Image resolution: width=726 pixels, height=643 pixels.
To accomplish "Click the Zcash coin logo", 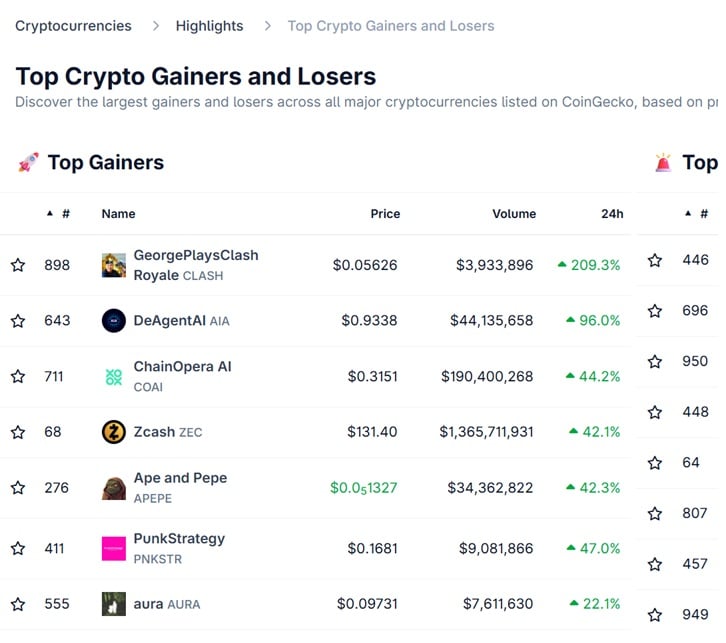I will tap(114, 432).
